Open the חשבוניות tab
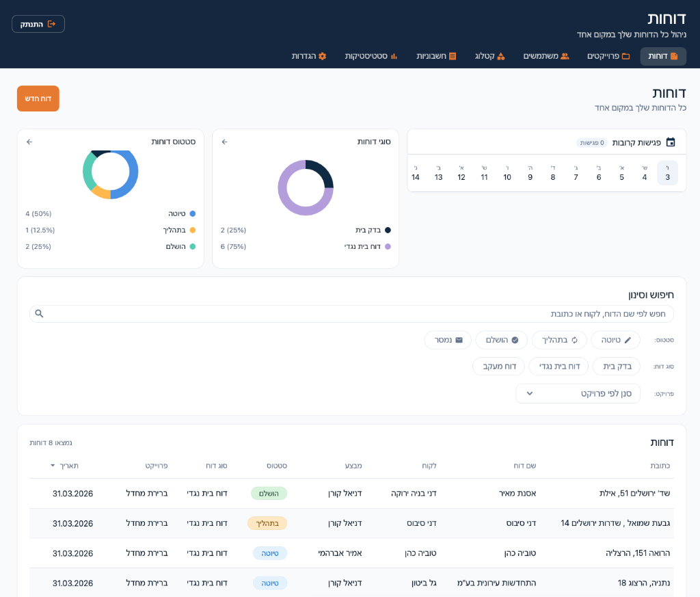 435,56
